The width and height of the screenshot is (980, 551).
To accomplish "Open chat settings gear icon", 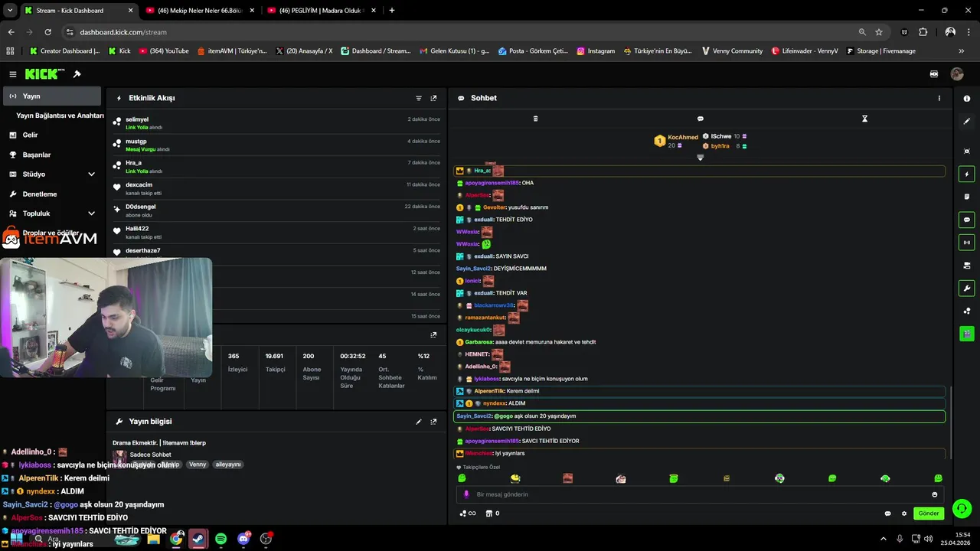I will click(x=904, y=514).
